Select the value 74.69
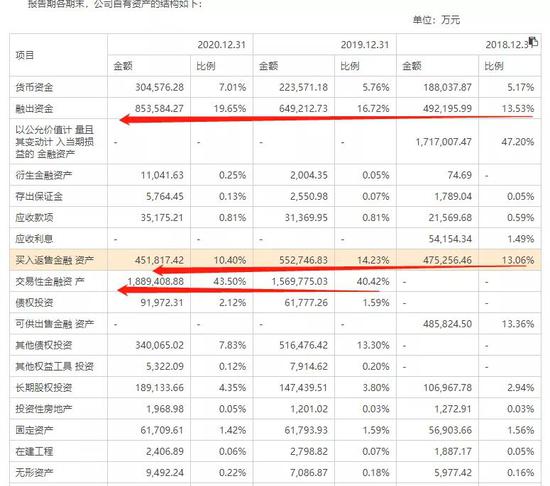Viewport: 550px width, 486px height. 460,175
